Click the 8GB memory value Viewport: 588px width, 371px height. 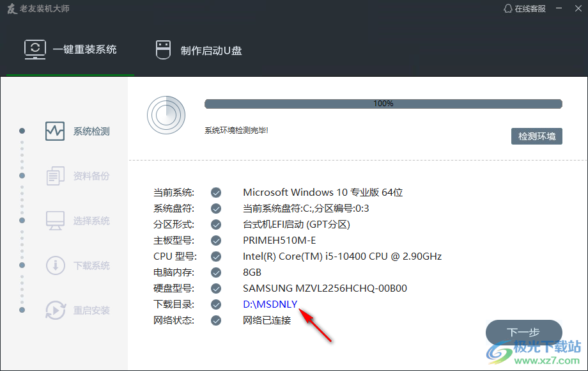(252, 272)
